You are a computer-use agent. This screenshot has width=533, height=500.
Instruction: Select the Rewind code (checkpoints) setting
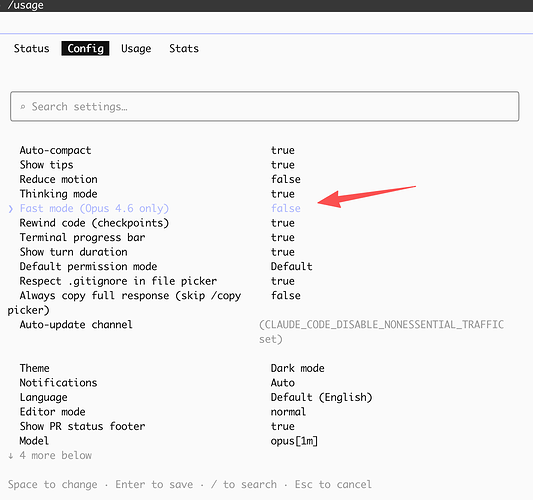pyautogui.click(x=94, y=223)
